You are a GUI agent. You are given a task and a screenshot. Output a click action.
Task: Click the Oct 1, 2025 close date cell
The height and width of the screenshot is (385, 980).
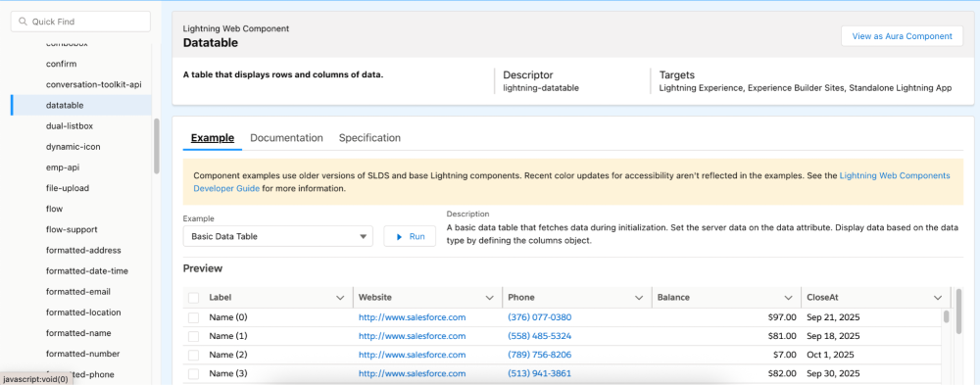click(x=830, y=355)
